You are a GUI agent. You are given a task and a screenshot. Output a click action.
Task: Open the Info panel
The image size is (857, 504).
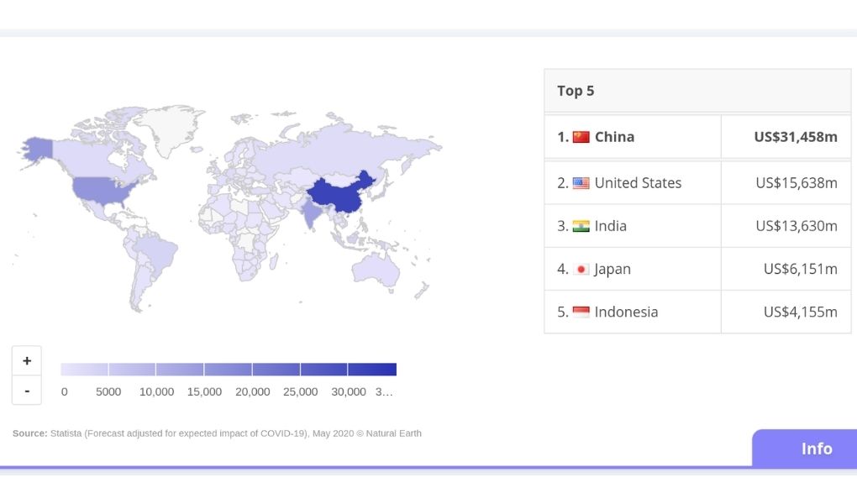(815, 449)
